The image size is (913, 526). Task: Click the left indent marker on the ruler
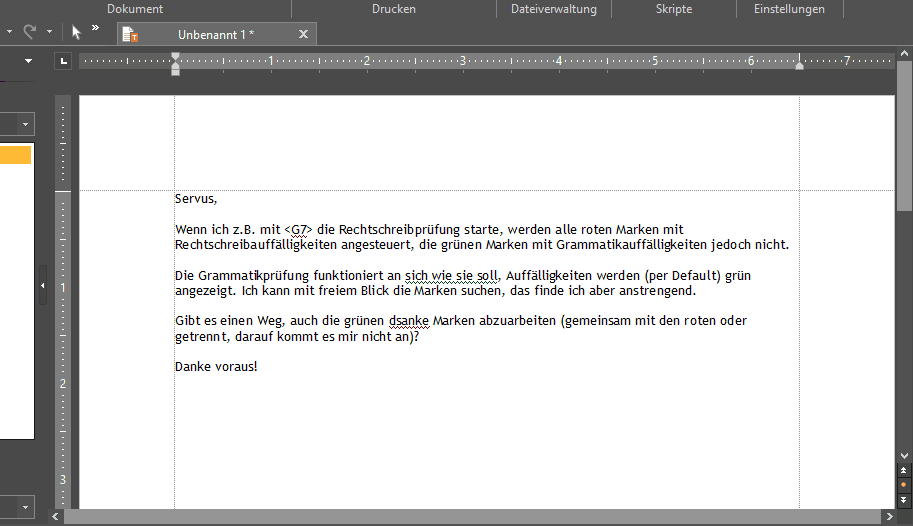pos(175,64)
